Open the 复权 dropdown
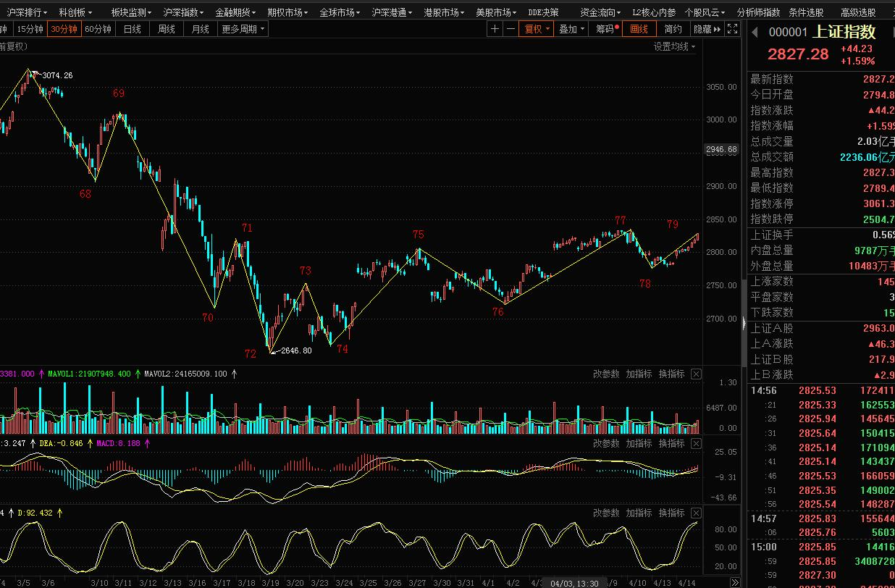895x588 pixels. point(537,29)
